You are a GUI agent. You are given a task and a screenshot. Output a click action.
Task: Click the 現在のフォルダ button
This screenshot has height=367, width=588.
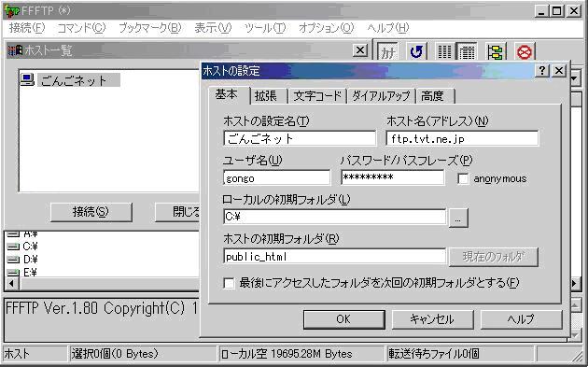click(494, 257)
